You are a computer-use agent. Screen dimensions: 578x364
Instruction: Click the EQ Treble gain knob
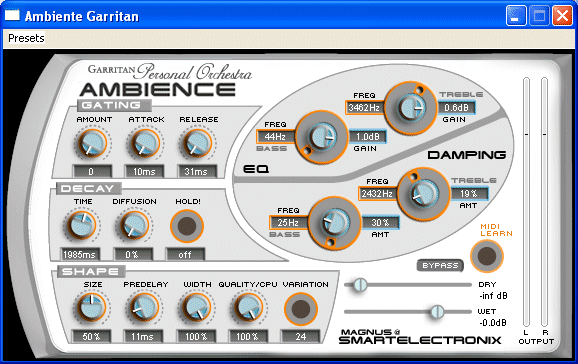(411, 108)
